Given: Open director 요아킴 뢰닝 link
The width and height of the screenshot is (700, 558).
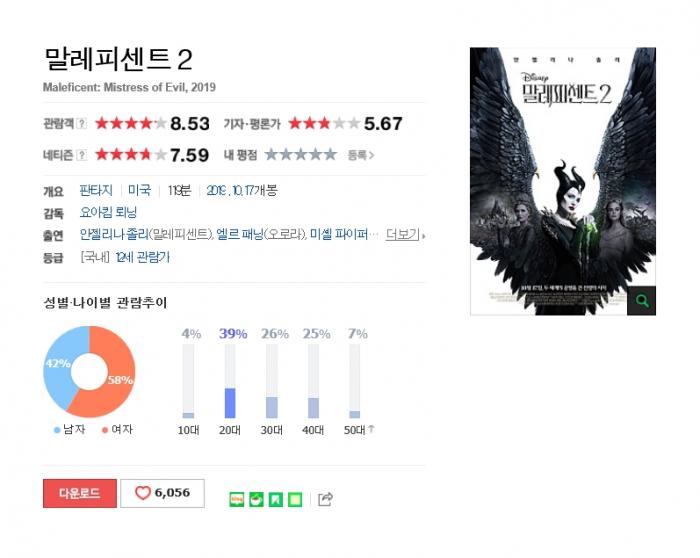Looking at the screenshot, I should pos(108,212).
